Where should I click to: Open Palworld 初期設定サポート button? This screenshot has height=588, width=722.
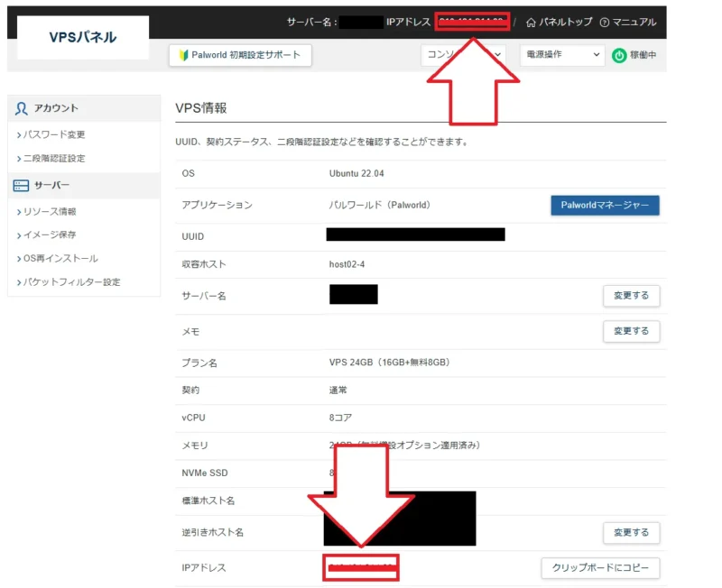click(x=240, y=55)
